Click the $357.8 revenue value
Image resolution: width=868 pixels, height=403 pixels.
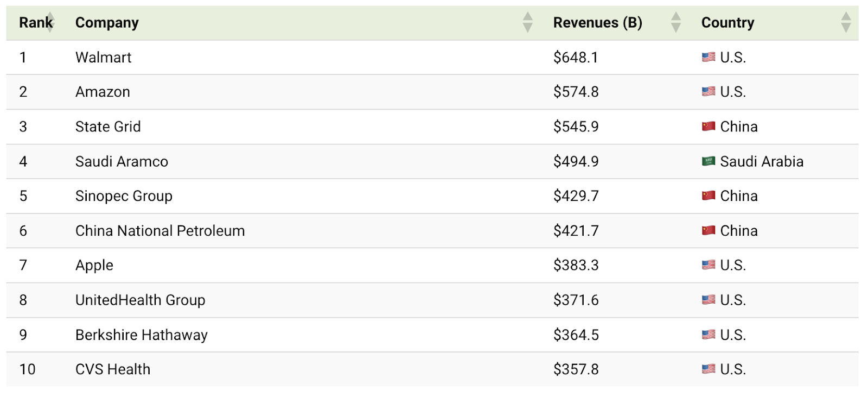click(576, 369)
